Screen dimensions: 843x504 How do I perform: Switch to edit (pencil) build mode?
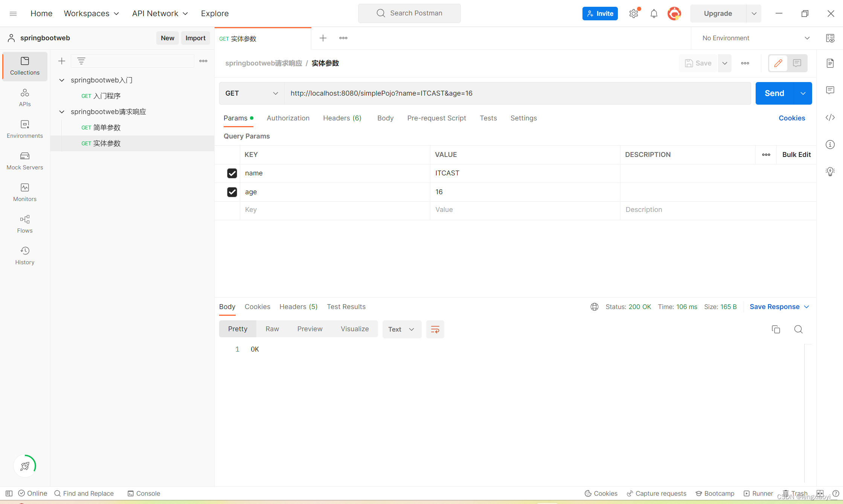click(778, 63)
